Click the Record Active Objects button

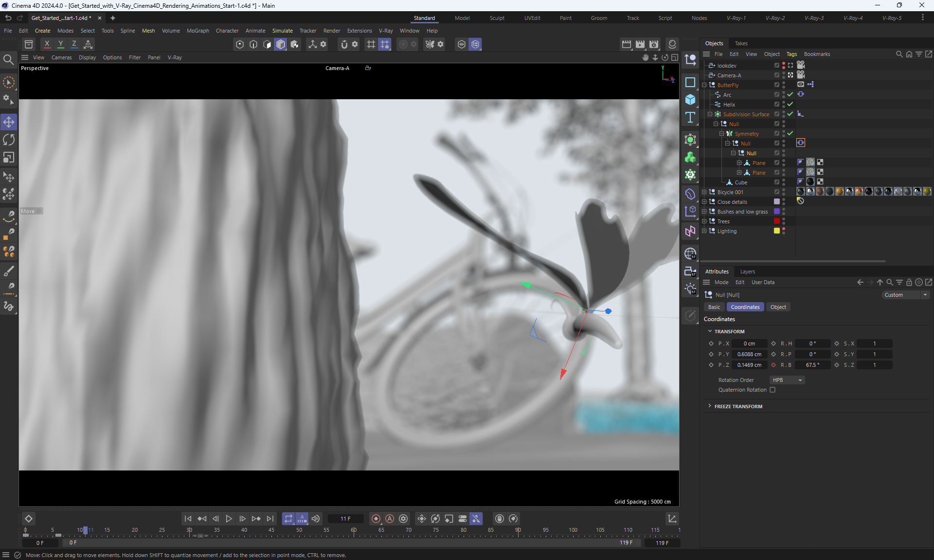[376, 519]
